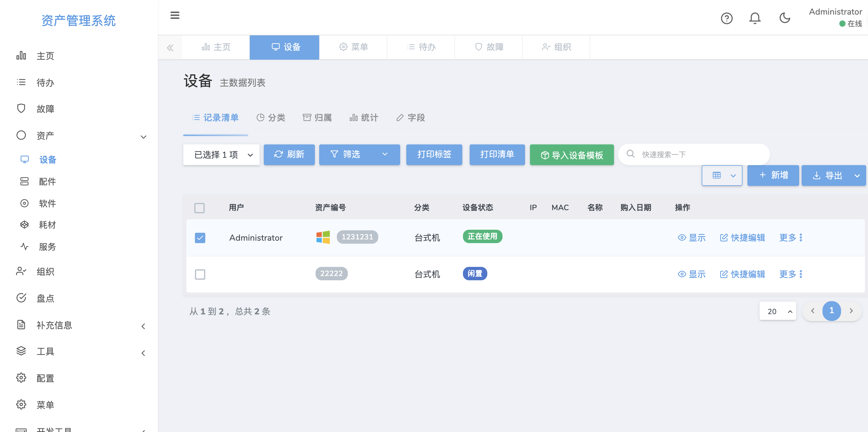The width and height of the screenshot is (868, 432).
Task: Open 盘点 in the left sidebar
Action: pyautogui.click(x=45, y=298)
